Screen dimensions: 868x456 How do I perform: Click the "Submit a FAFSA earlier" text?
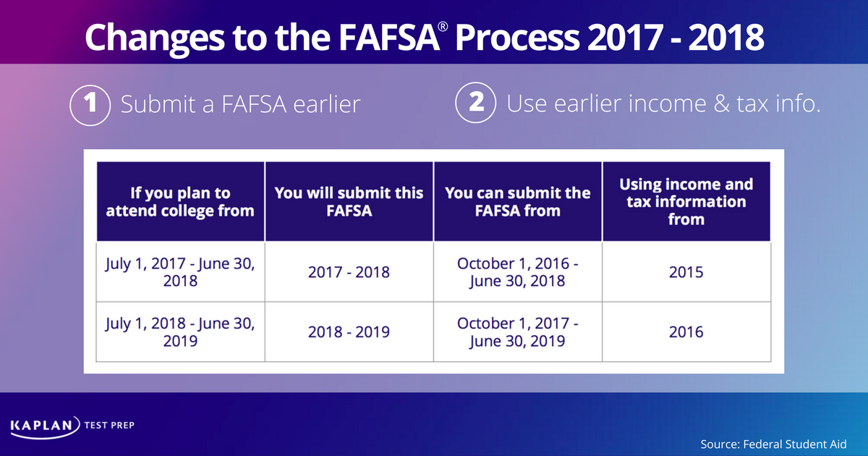(x=240, y=104)
